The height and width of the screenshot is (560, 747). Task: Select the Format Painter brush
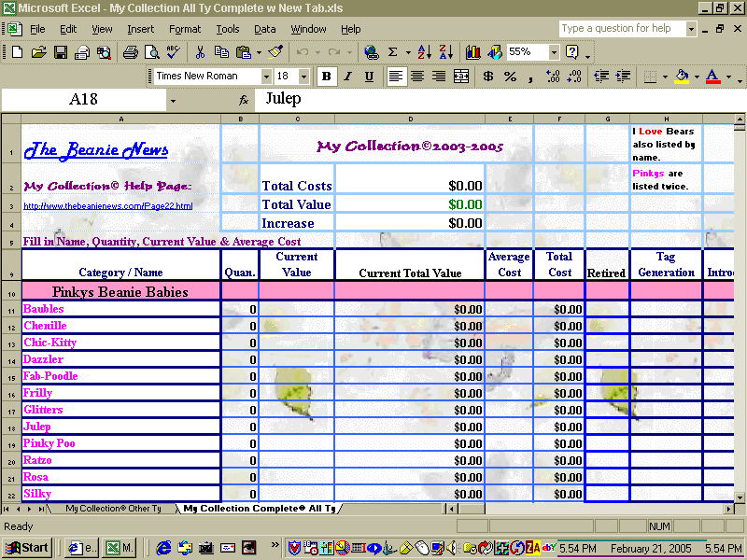pos(275,52)
